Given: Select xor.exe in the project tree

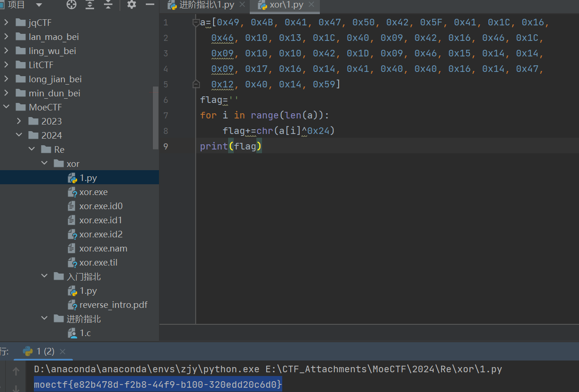Looking at the screenshot, I should click(93, 192).
